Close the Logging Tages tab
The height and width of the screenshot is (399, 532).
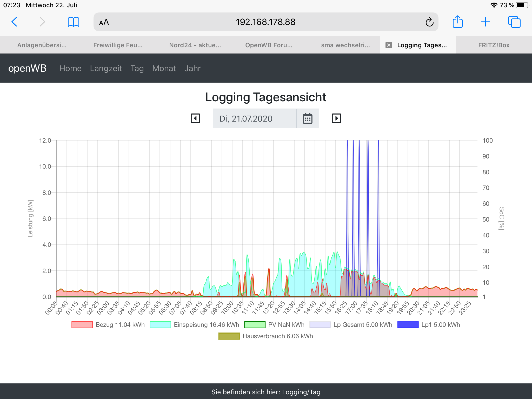click(x=389, y=45)
